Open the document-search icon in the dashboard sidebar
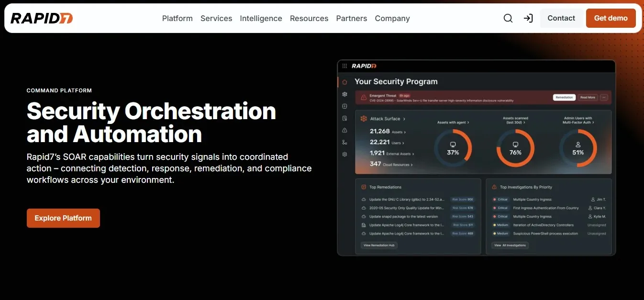This screenshot has width=644, height=300. tap(344, 118)
